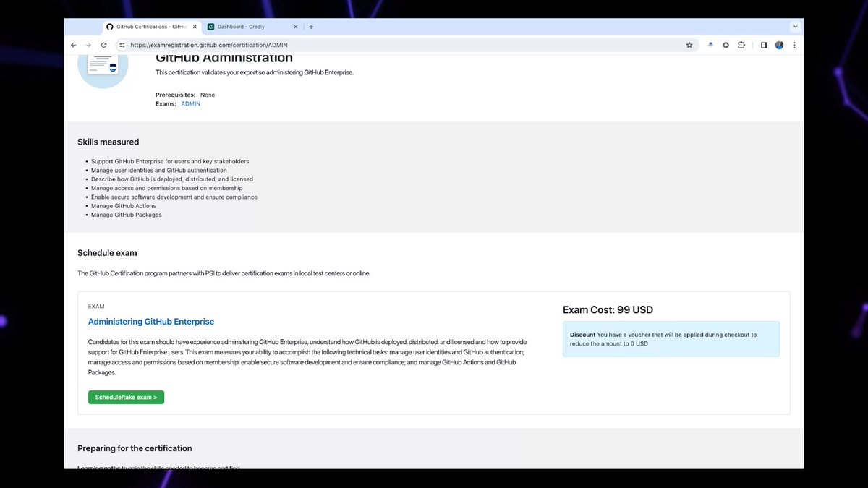Click the Discount voucher notice box

(x=671, y=339)
